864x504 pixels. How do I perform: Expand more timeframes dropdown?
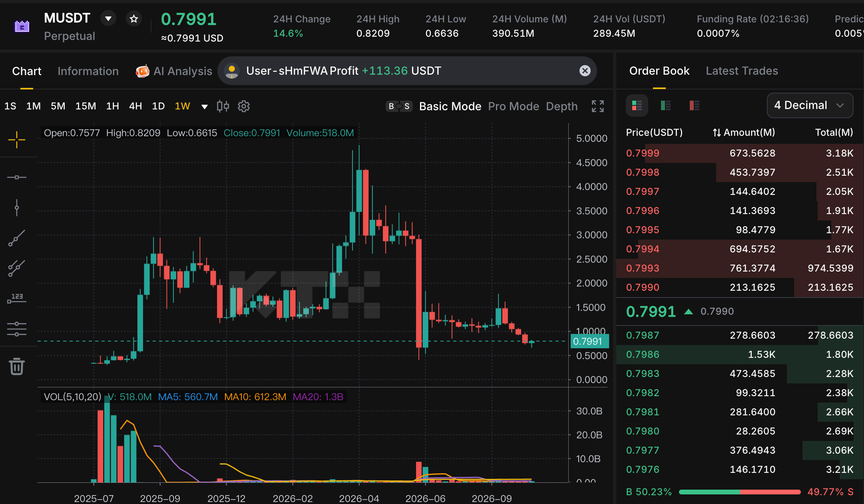205,107
